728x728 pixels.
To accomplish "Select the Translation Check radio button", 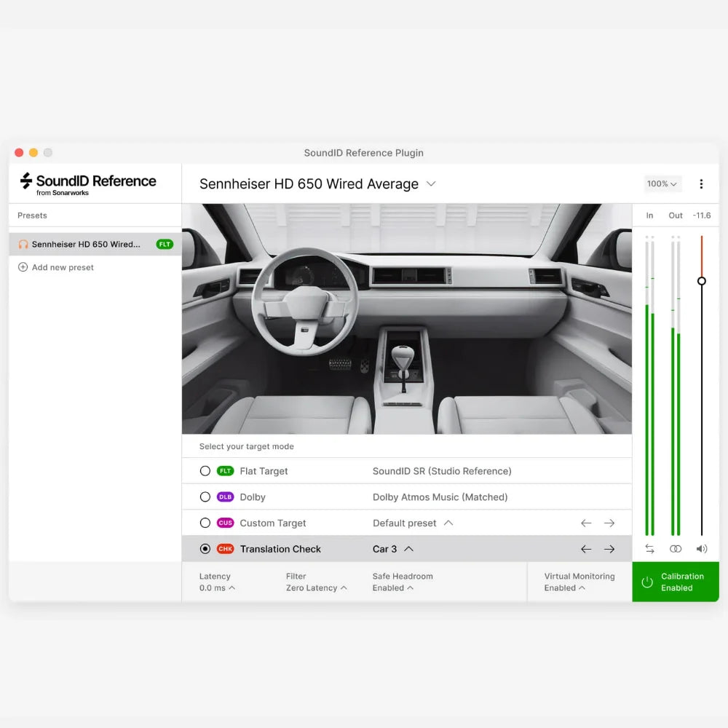I will click(x=205, y=548).
